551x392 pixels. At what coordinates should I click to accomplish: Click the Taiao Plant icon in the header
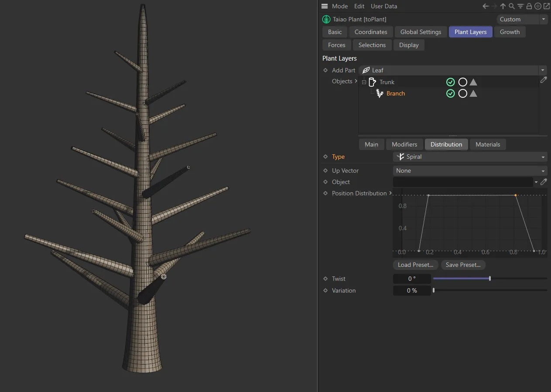(x=326, y=19)
